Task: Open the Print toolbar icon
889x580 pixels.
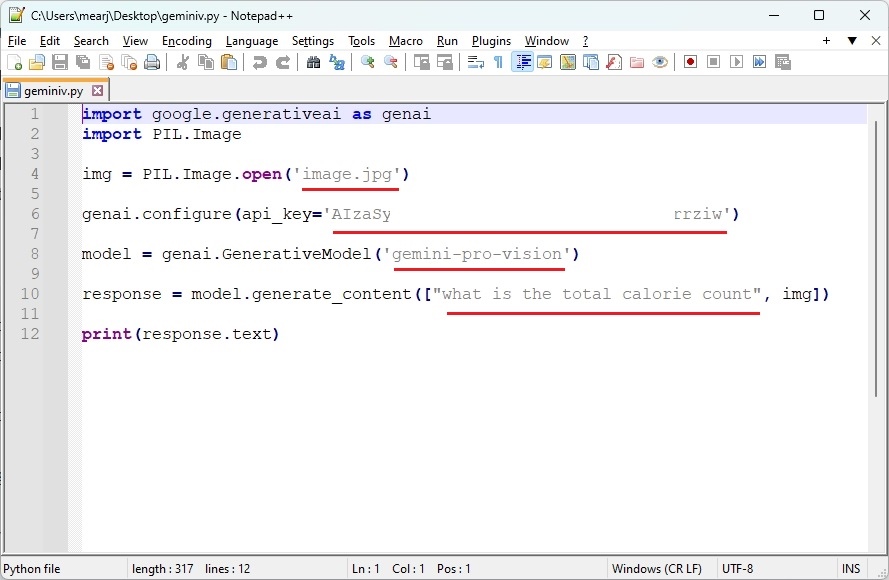Action: (x=152, y=61)
